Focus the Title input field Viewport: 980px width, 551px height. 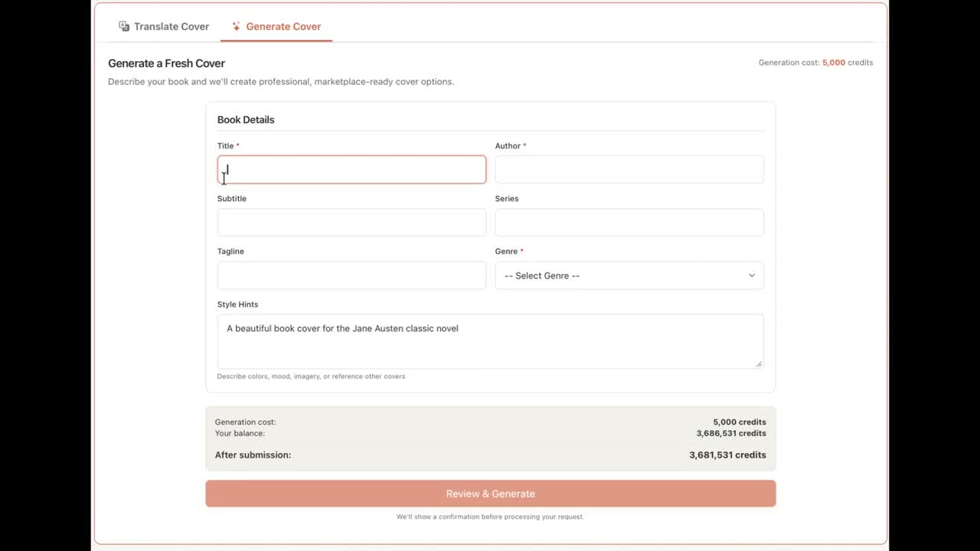coord(351,170)
